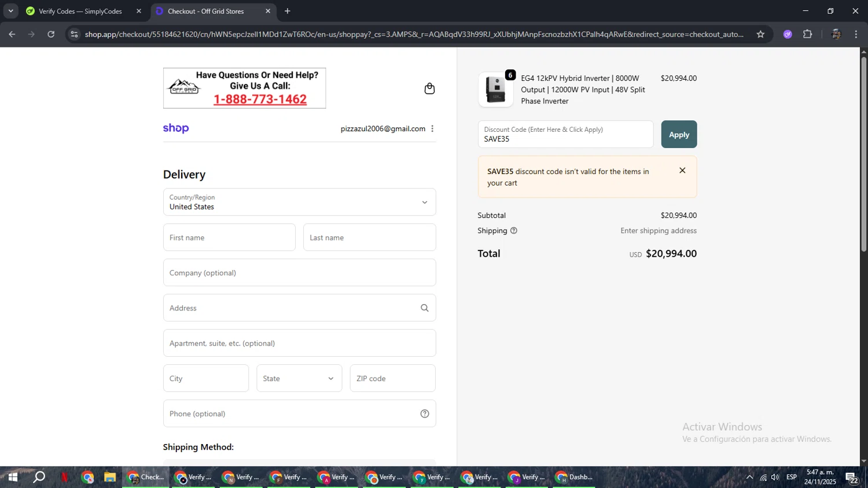Expand the State dropdown

(299, 378)
